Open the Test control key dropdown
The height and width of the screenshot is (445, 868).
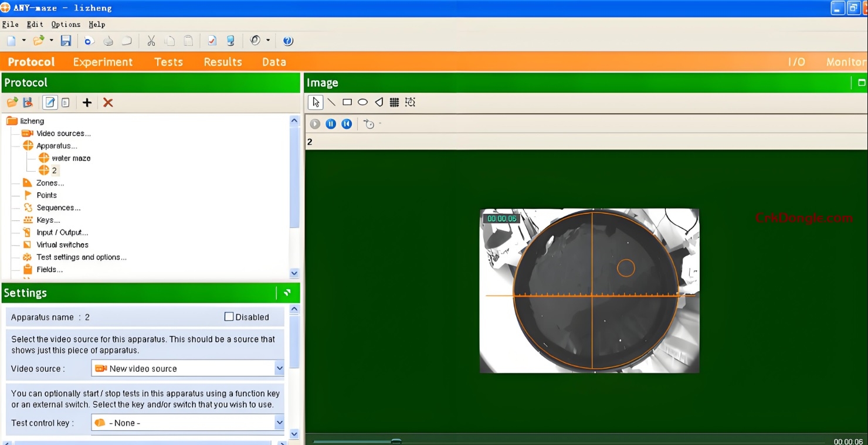point(280,422)
